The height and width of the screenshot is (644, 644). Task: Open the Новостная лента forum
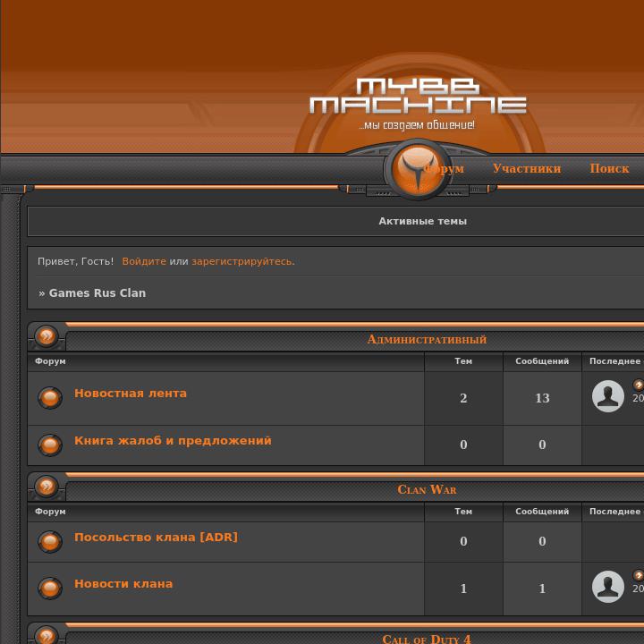[131, 394]
